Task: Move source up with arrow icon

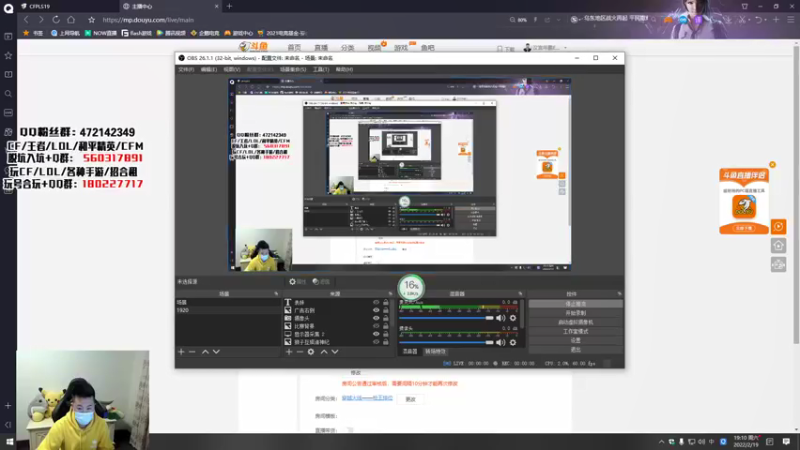Action: tap(324, 352)
